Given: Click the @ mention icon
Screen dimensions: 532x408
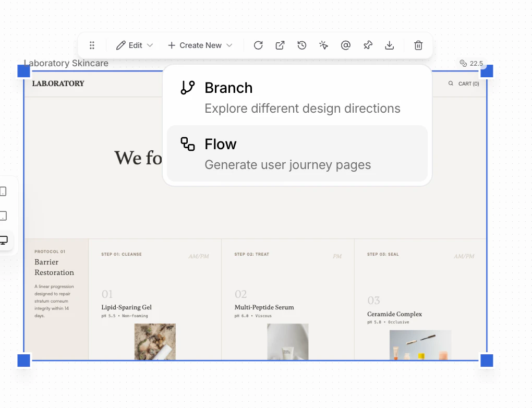Looking at the screenshot, I should pos(345,45).
